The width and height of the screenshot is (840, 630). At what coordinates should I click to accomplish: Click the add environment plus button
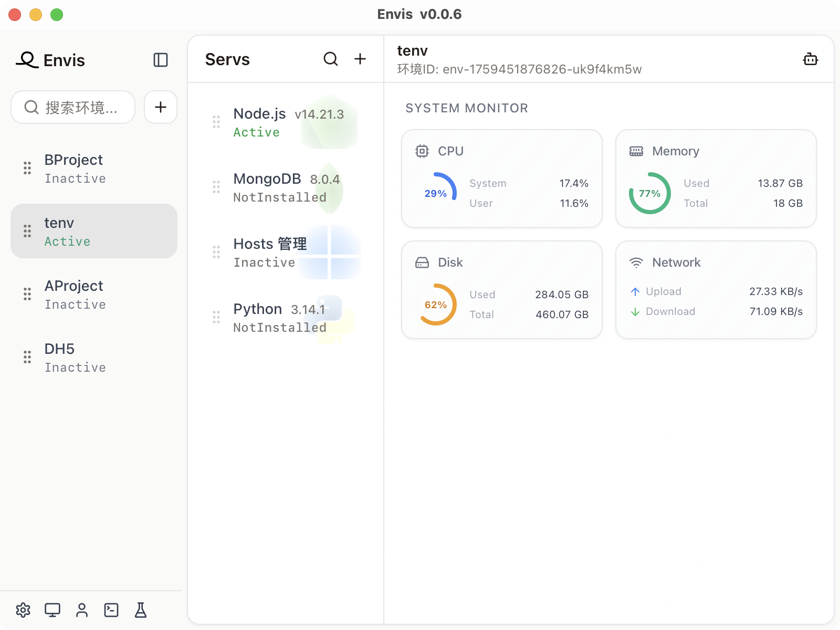(x=161, y=107)
